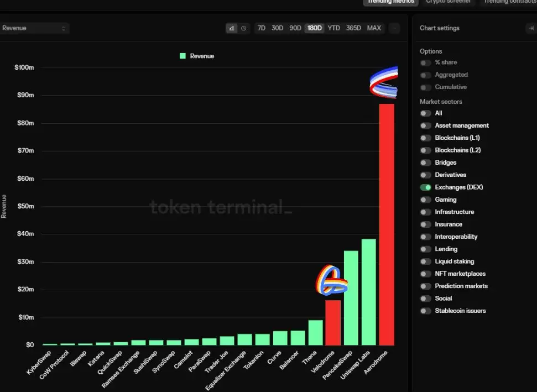
Task: Toggle the Lending market sector
Action: (425, 249)
